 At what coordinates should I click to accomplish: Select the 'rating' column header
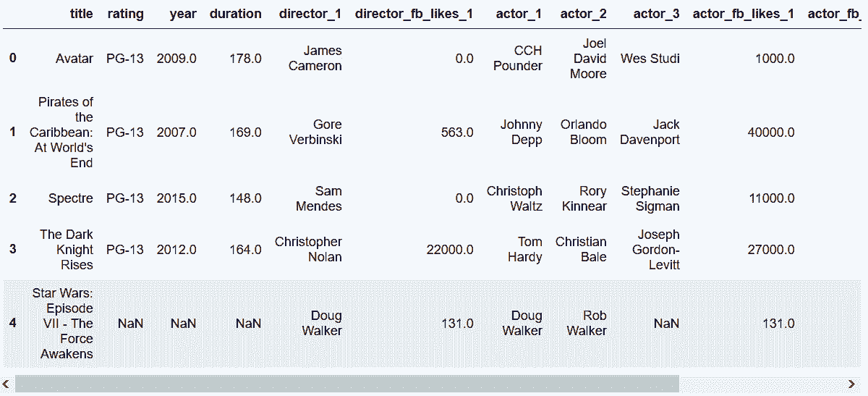pos(125,14)
